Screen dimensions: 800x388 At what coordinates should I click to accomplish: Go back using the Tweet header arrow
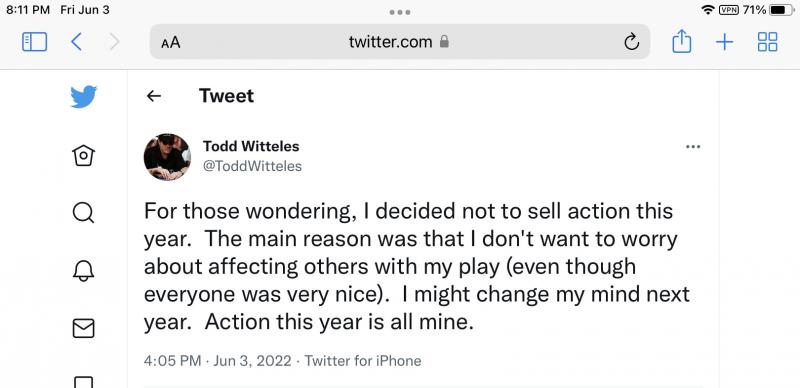(154, 96)
